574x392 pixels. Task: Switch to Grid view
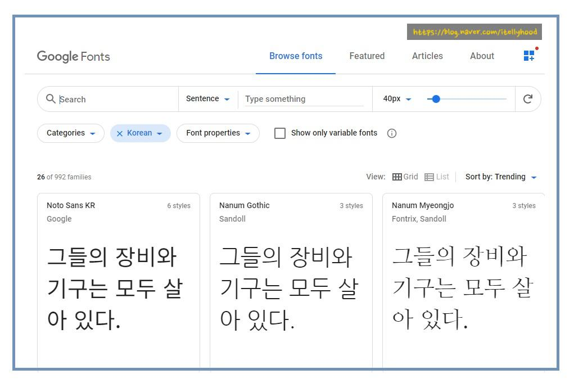point(405,177)
